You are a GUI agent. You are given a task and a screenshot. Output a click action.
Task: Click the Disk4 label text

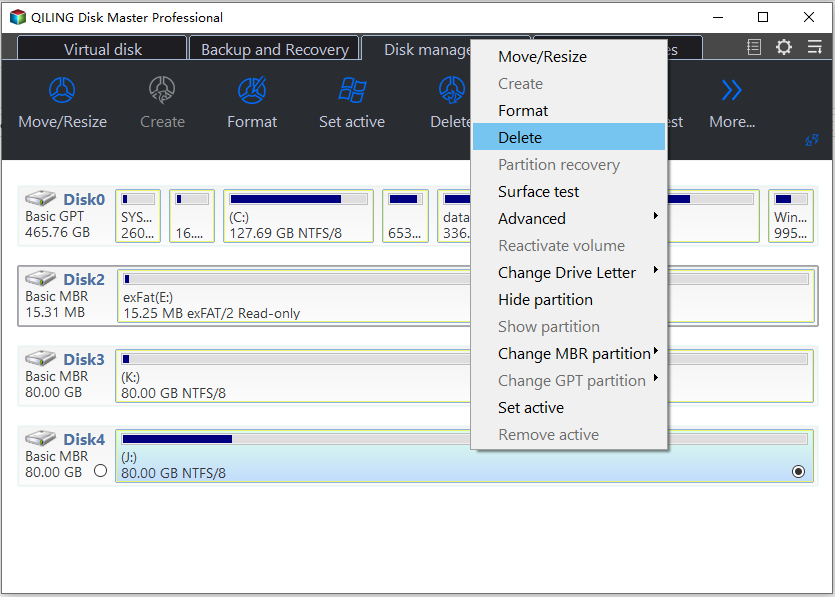(x=84, y=439)
